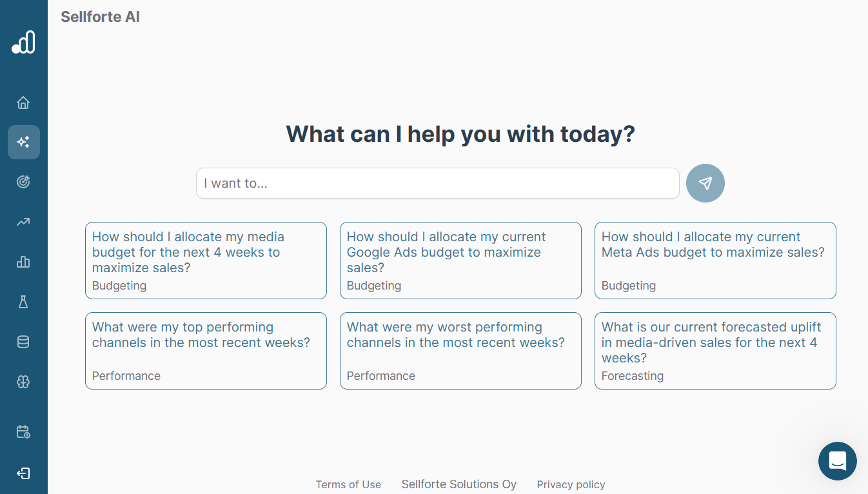868x494 pixels.
Task: Open the Home page from sidebar
Action: click(23, 103)
